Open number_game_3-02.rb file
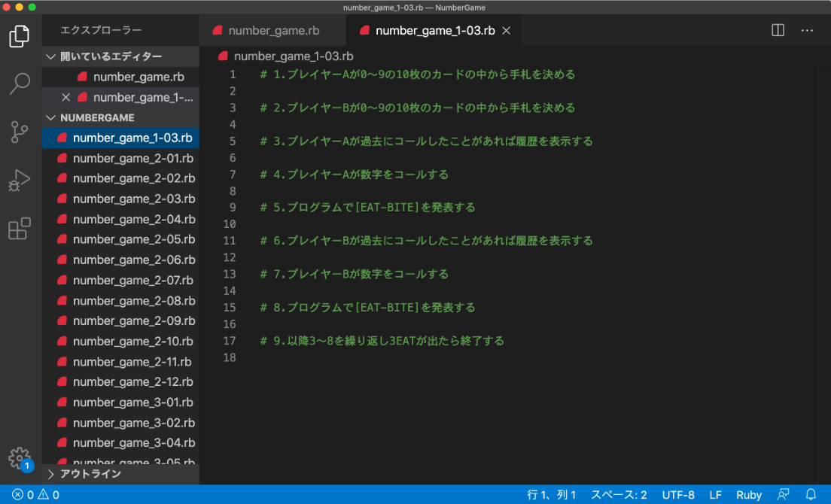 click(x=120, y=423)
